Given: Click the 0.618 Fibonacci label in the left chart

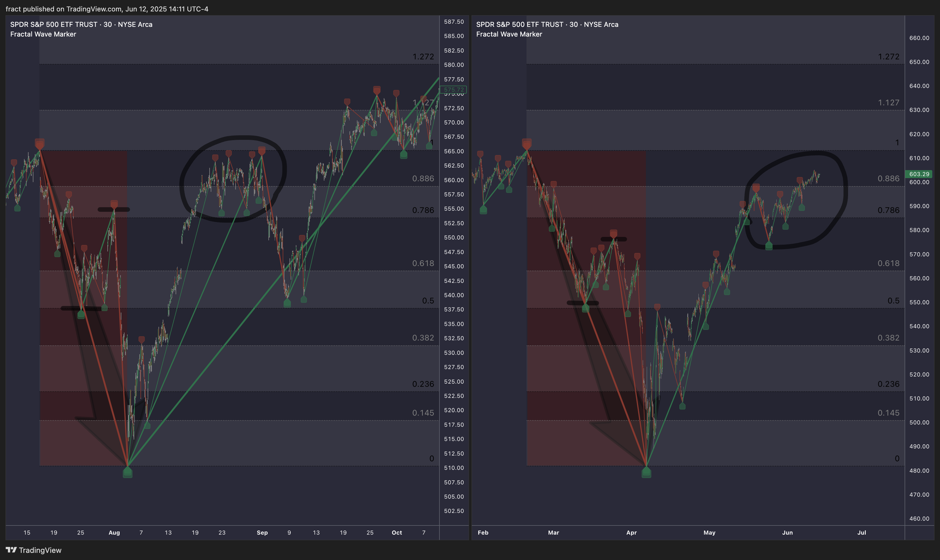Looking at the screenshot, I should point(423,263).
